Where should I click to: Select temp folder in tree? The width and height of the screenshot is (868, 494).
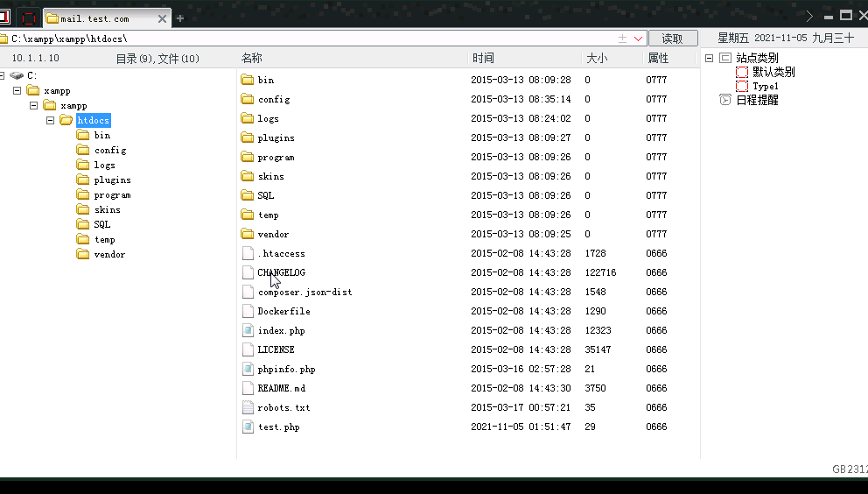(105, 239)
